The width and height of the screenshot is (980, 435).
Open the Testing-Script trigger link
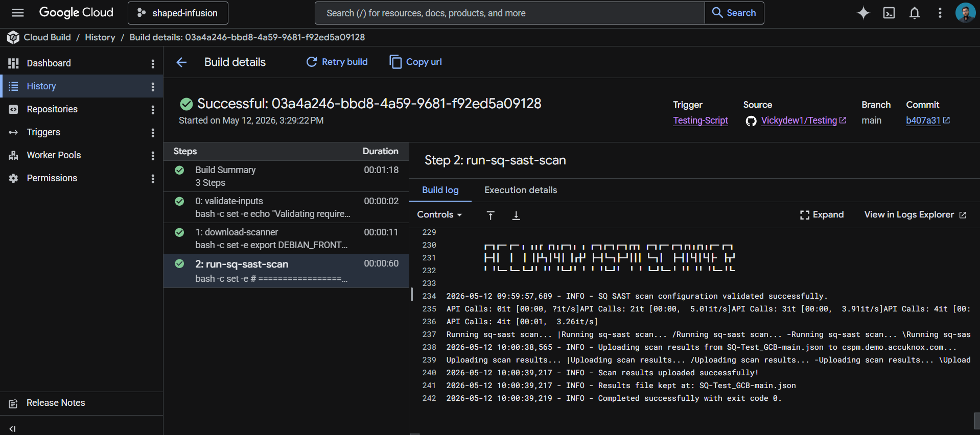tap(701, 120)
